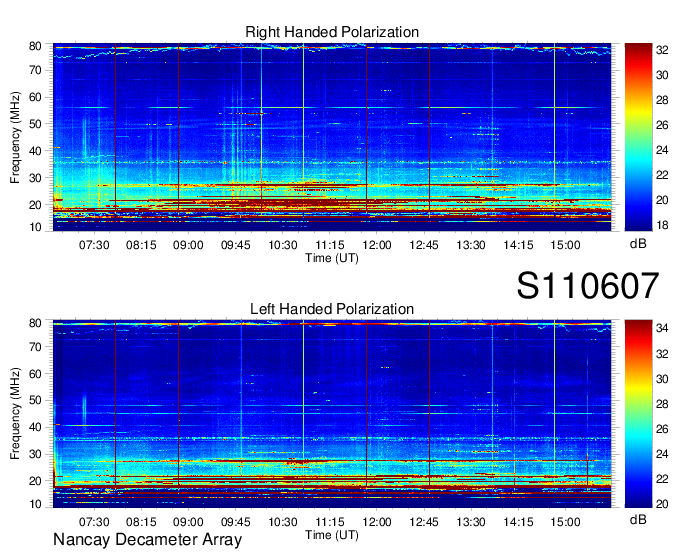Click the 12:00 tick under Right Handed plot

click(x=377, y=245)
